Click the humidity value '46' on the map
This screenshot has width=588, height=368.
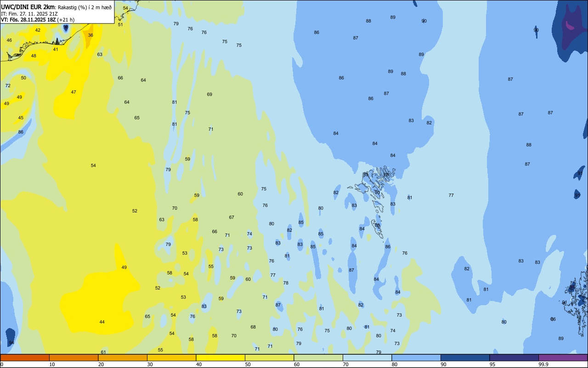9,40
